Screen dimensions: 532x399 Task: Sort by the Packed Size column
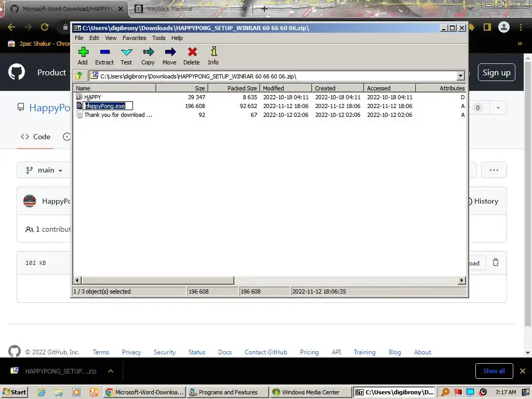(x=234, y=88)
